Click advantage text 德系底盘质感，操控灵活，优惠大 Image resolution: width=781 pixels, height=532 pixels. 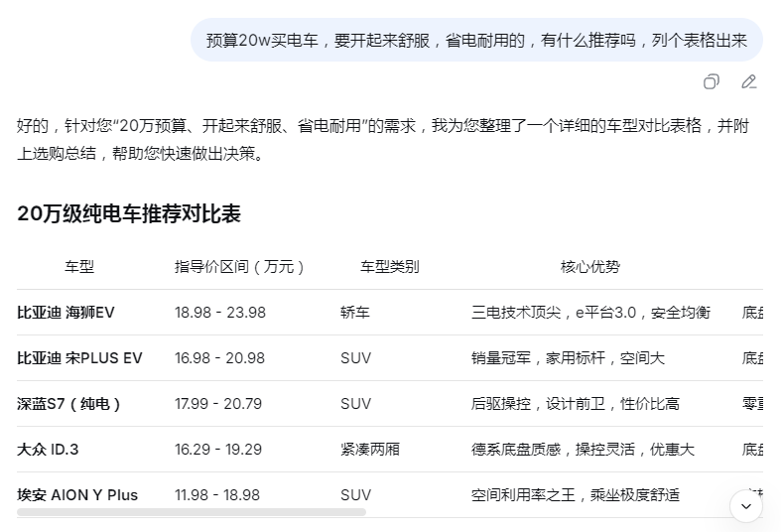(x=583, y=450)
